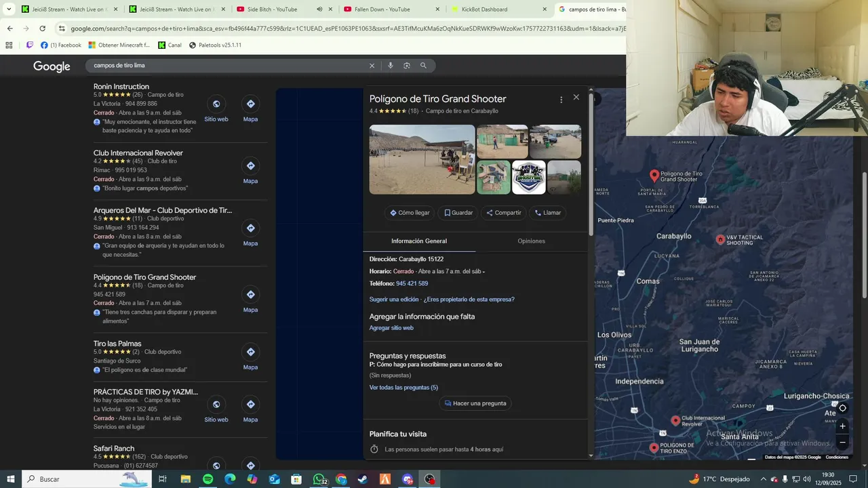Screen dimensions: 868x488
Task: Click phone number 945 421 589 link
Action: (412, 284)
